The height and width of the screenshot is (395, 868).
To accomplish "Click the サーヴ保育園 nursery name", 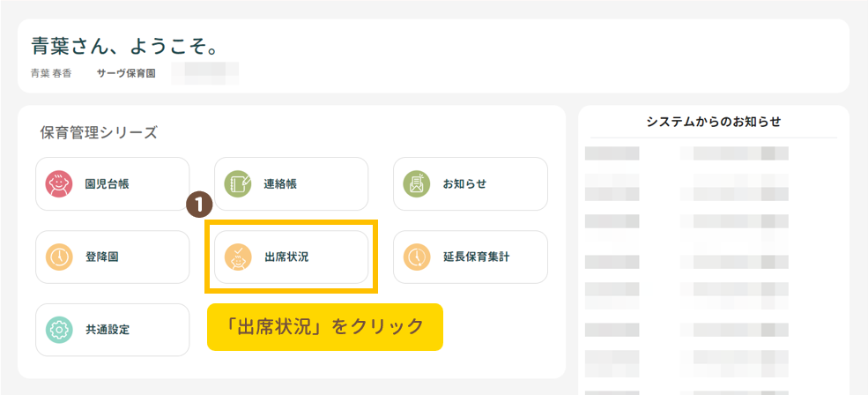I will click(x=126, y=73).
